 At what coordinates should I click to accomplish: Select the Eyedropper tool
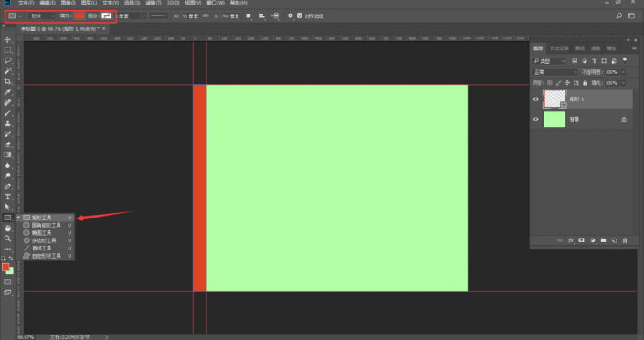pos(7,91)
